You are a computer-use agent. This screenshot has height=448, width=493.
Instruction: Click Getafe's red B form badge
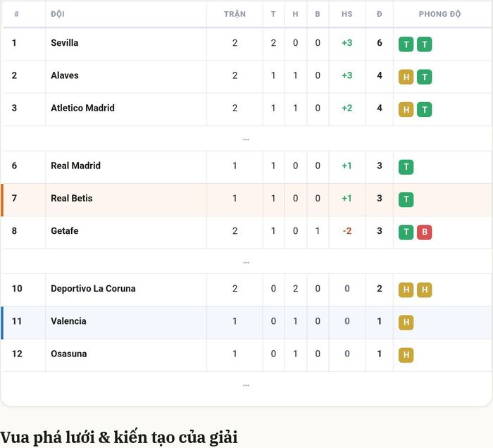(x=425, y=232)
